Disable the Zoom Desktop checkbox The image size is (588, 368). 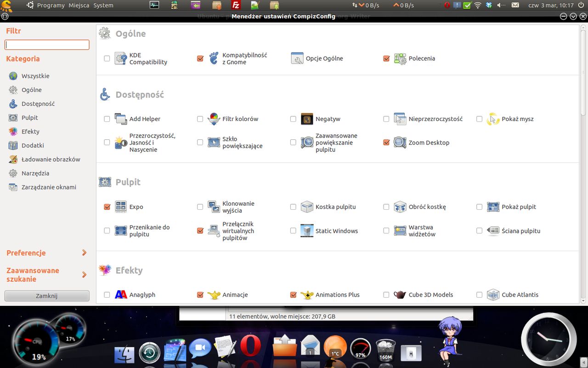(386, 143)
